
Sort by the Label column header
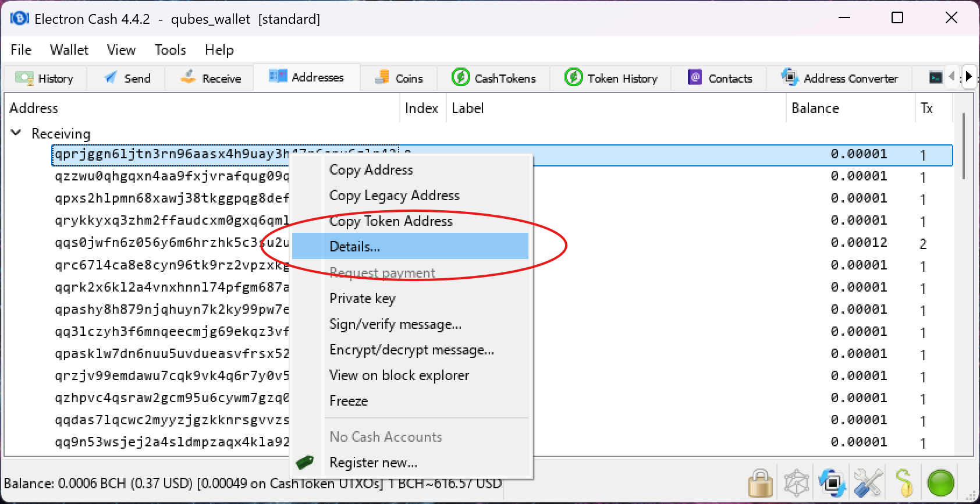pos(616,108)
